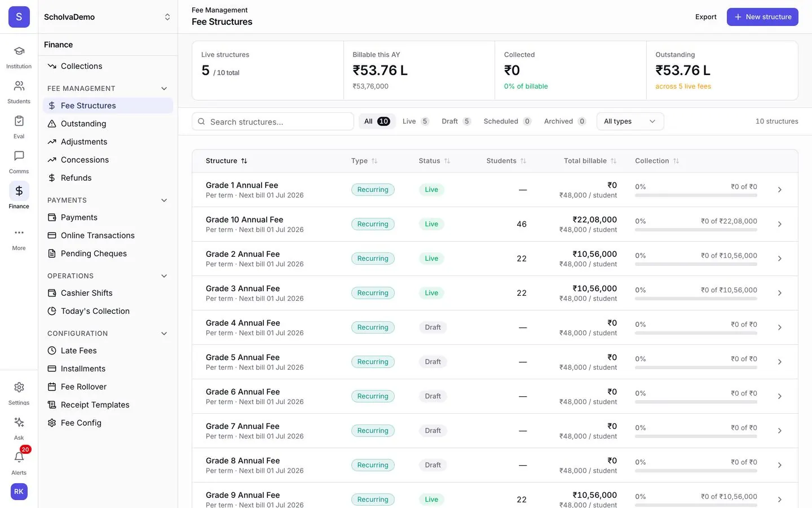Switch to the Live filter tab
This screenshot has height=508, width=812.
point(416,121)
